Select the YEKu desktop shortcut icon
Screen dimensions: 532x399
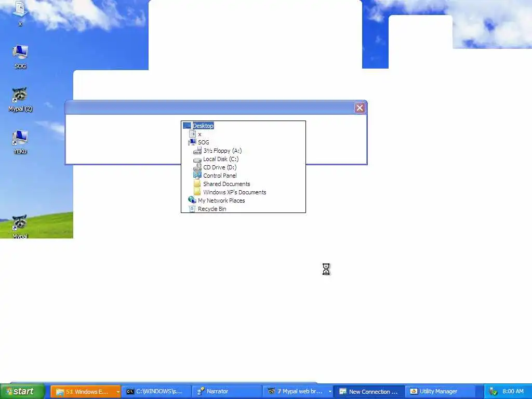(x=20, y=138)
